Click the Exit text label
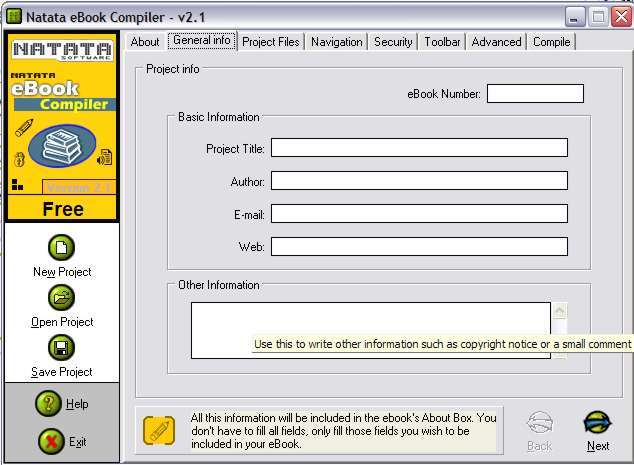 78,442
